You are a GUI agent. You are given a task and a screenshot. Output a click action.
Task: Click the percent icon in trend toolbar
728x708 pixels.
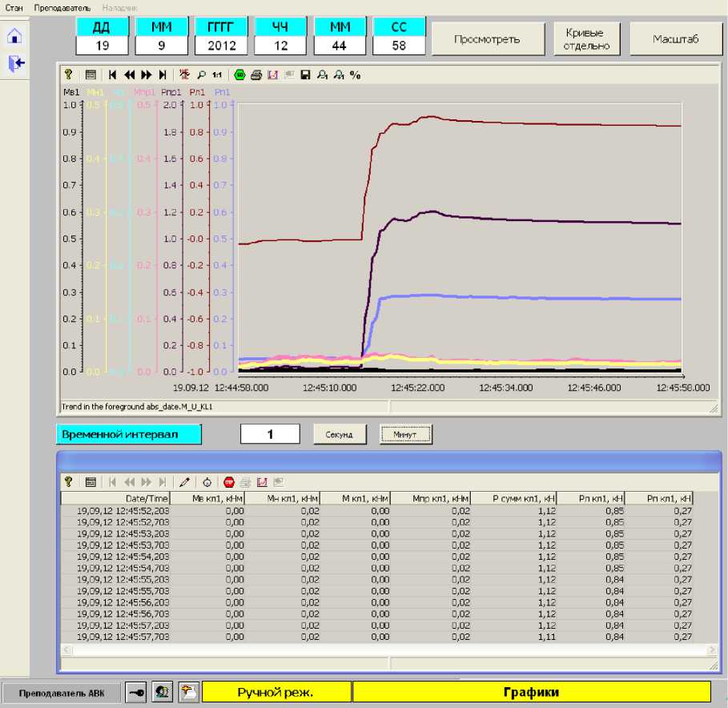tap(355, 74)
